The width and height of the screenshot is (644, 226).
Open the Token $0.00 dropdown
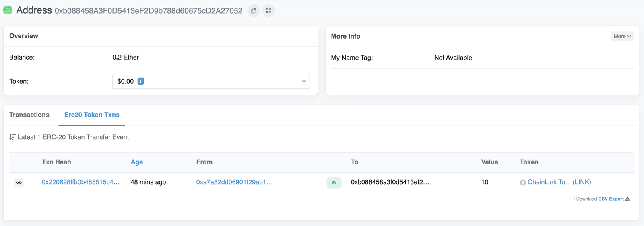pyautogui.click(x=211, y=81)
